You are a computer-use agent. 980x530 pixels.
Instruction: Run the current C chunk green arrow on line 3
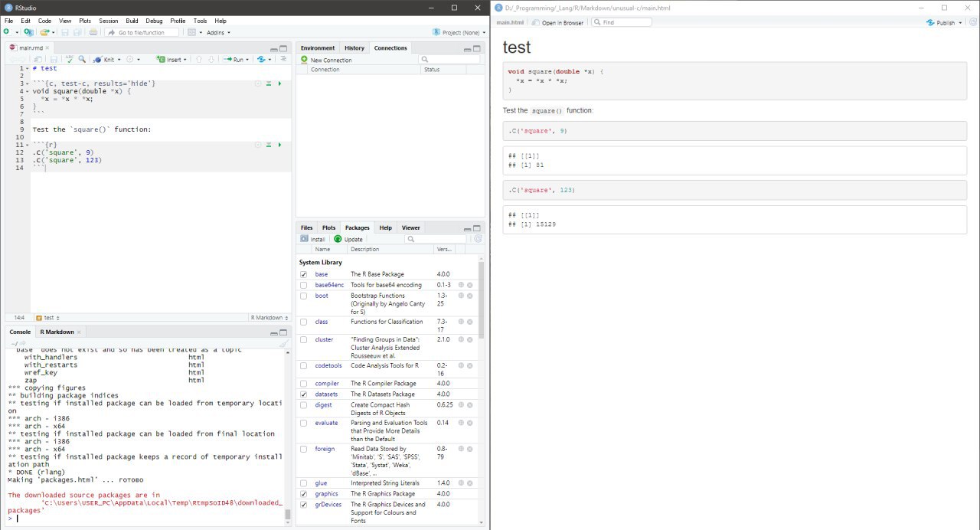pos(279,83)
